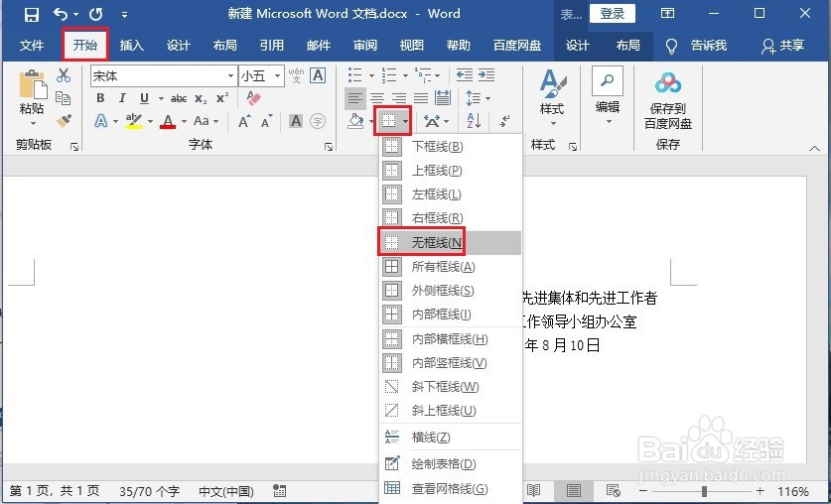Select 无框线(N) from borders menu
This screenshot has height=504, width=831.
click(451, 243)
